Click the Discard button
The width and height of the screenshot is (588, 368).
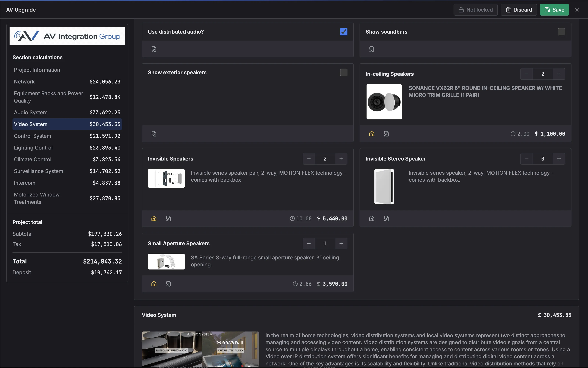point(519,10)
